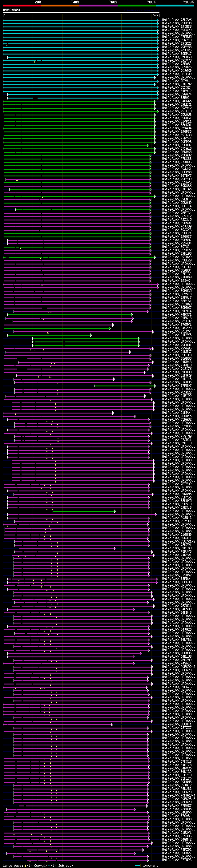Pick the UniRef100_C1N5X7 hit name
The image size is (197, 868).
(177, 352)
